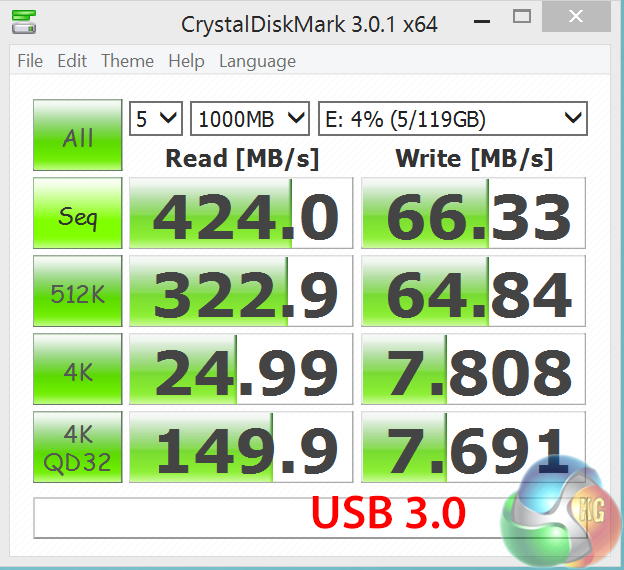Select the 4K write value 7.808
The height and width of the screenshot is (570, 624).
[x=474, y=369]
